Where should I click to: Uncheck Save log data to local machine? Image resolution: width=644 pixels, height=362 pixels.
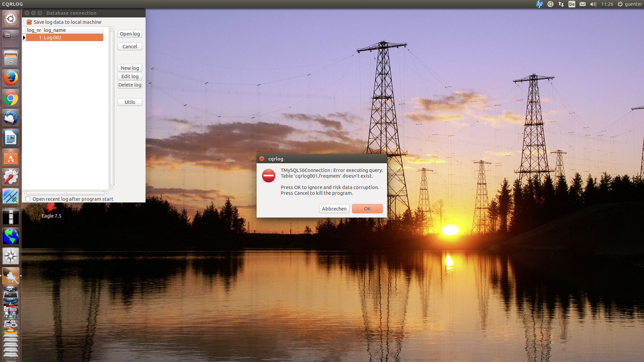tap(30, 22)
